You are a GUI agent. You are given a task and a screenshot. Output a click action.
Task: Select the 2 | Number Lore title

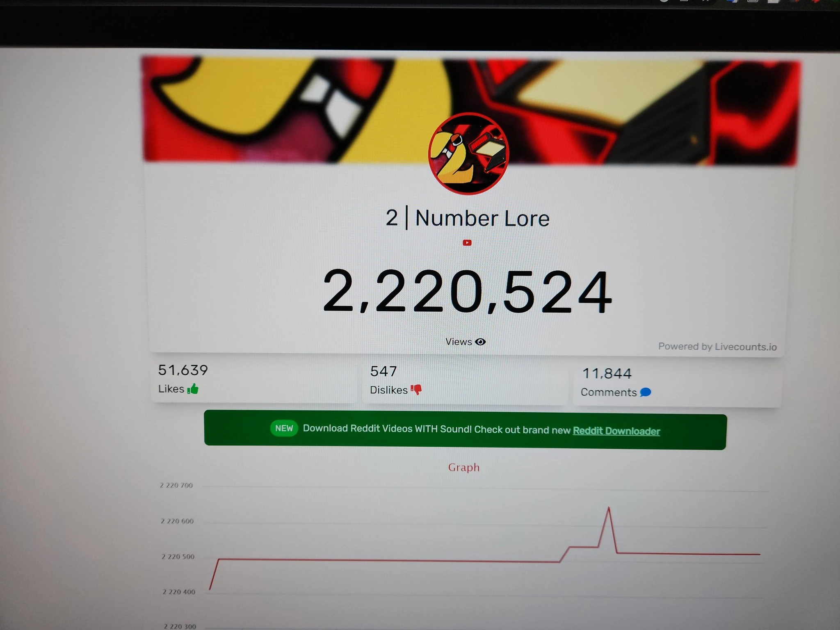(468, 218)
